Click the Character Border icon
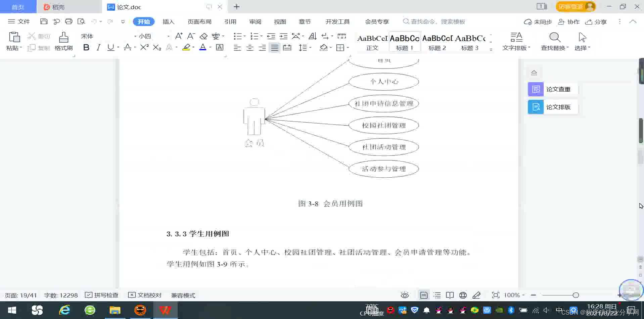The height and width of the screenshot is (319, 644). pos(220,48)
